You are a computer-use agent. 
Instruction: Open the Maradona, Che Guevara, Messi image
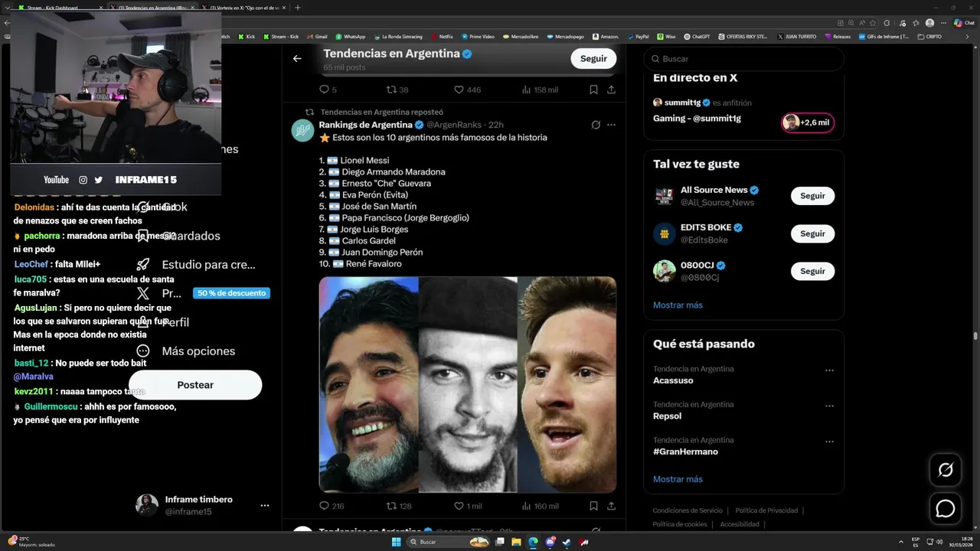click(468, 384)
